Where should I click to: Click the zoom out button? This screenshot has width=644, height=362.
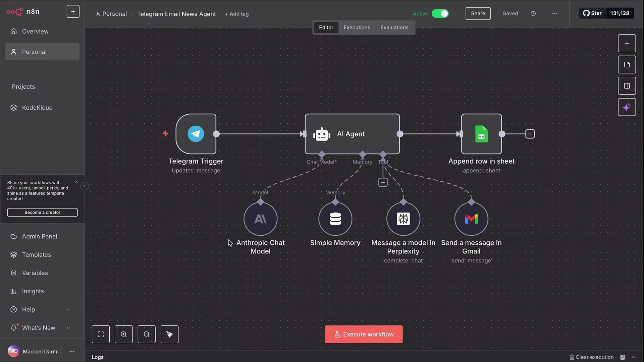(147, 334)
